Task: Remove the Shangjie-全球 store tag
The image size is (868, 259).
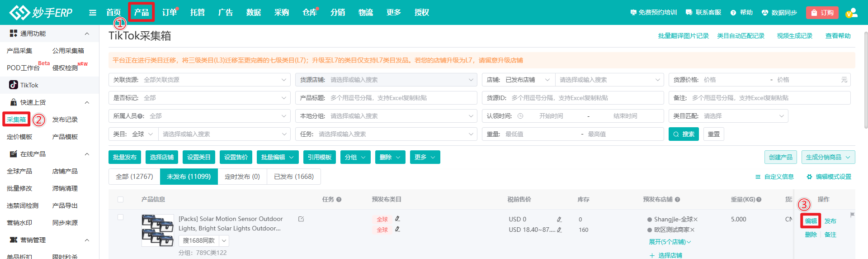Action: click(x=696, y=219)
